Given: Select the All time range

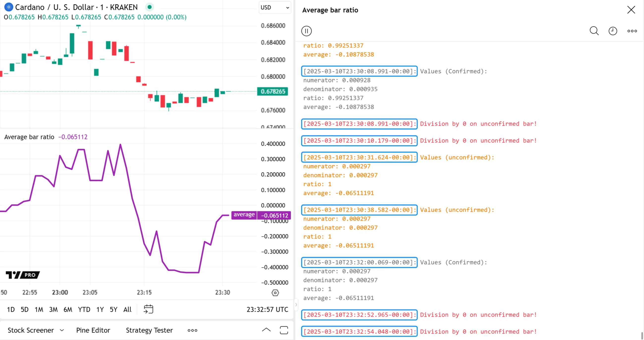Looking at the screenshot, I should tap(127, 310).
